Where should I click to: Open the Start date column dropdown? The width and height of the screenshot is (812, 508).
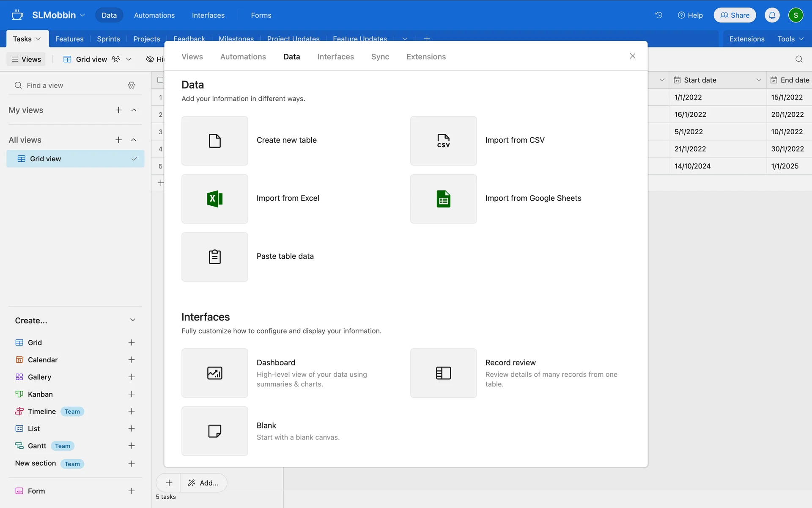pyautogui.click(x=758, y=80)
